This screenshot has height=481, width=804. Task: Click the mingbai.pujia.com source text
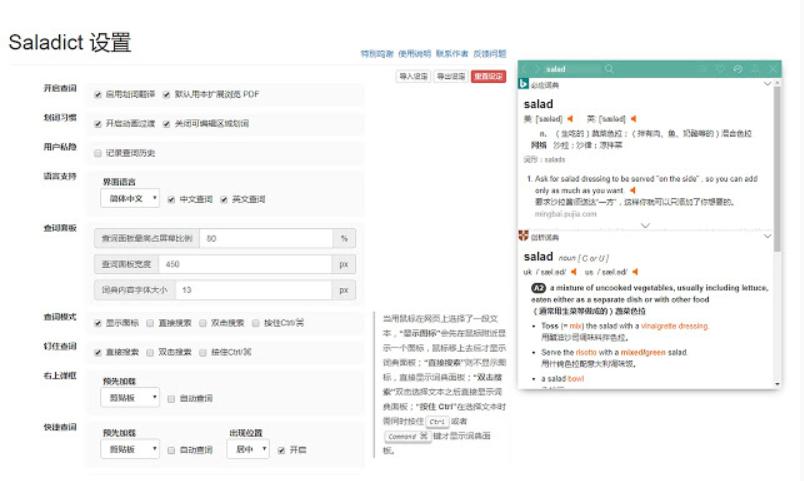[x=566, y=214]
